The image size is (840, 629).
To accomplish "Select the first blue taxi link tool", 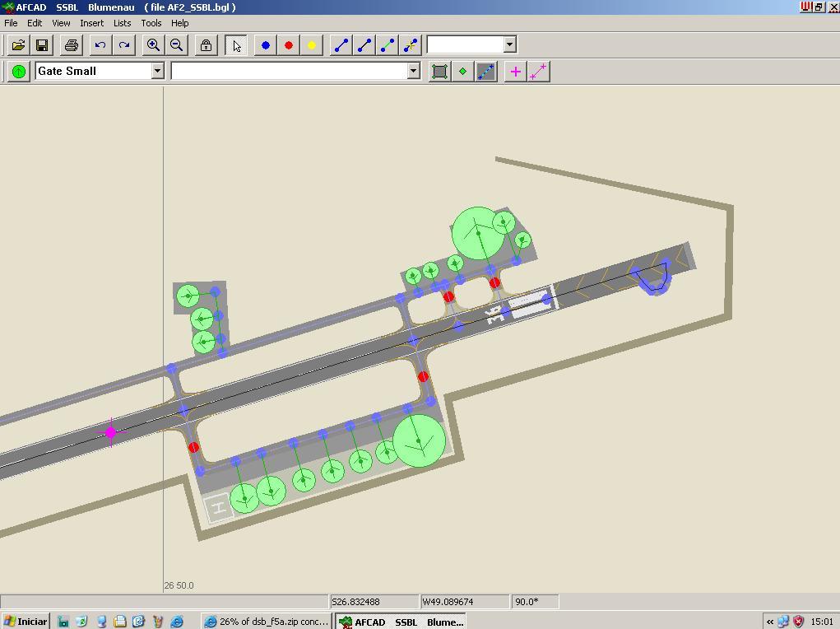I will (x=341, y=45).
